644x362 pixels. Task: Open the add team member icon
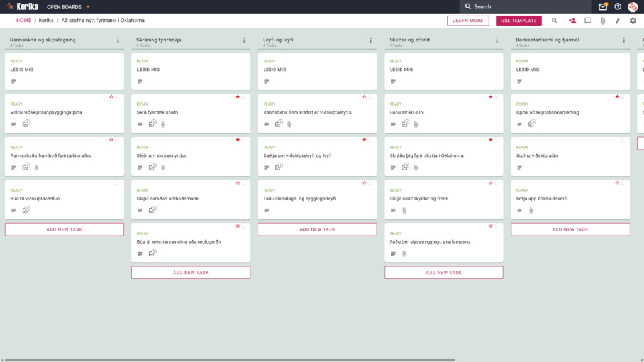pos(572,21)
